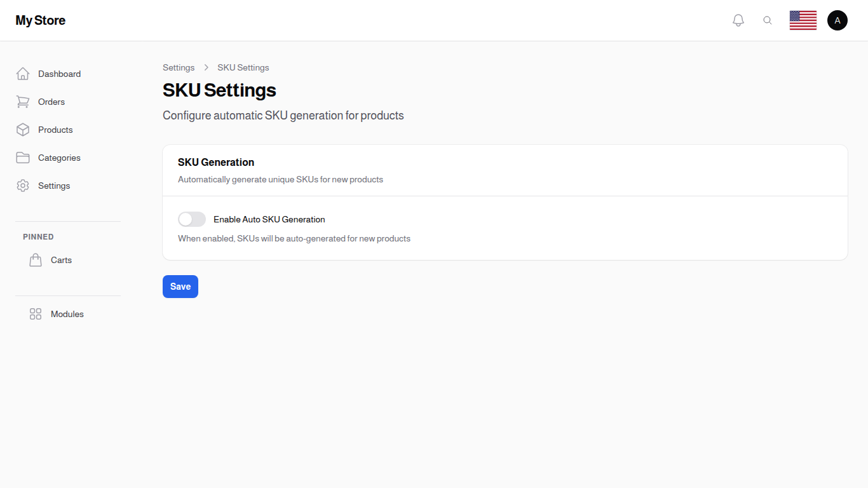The width and height of the screenshot is (868, 488).
Task: Click the Products box icon
Action: 23,130
